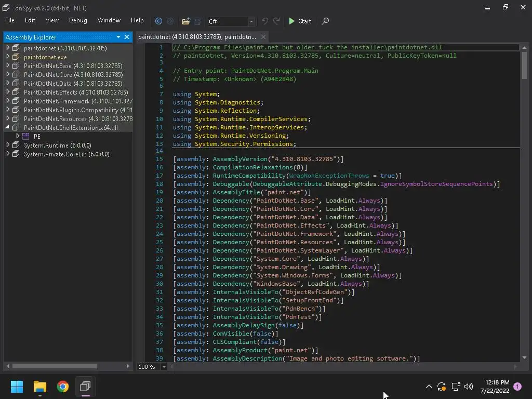Viewport: 532px width, 399px height.
Task: Click the volume speaker tray icon
Action: 469,387
